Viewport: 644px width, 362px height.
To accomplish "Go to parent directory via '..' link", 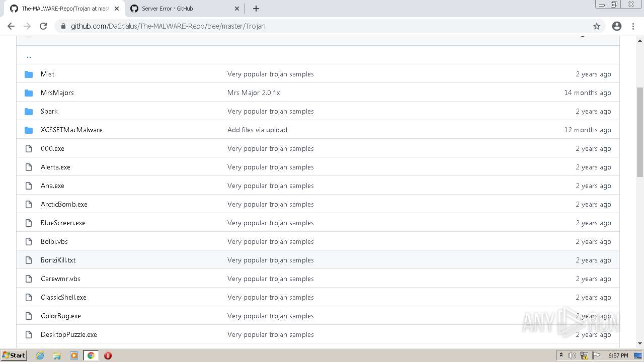I will [29, 55].
